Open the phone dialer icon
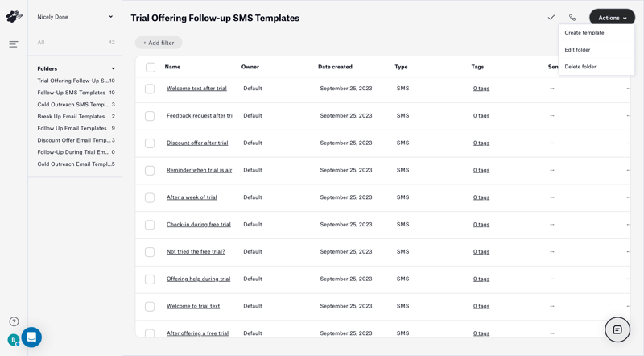 [x=572, y=18]
